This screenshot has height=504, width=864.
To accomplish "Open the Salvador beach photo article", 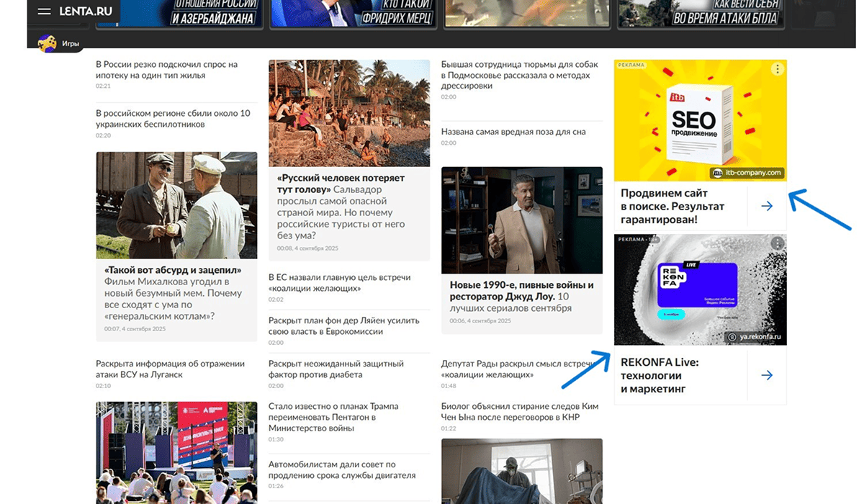I will tap(348, 113).
